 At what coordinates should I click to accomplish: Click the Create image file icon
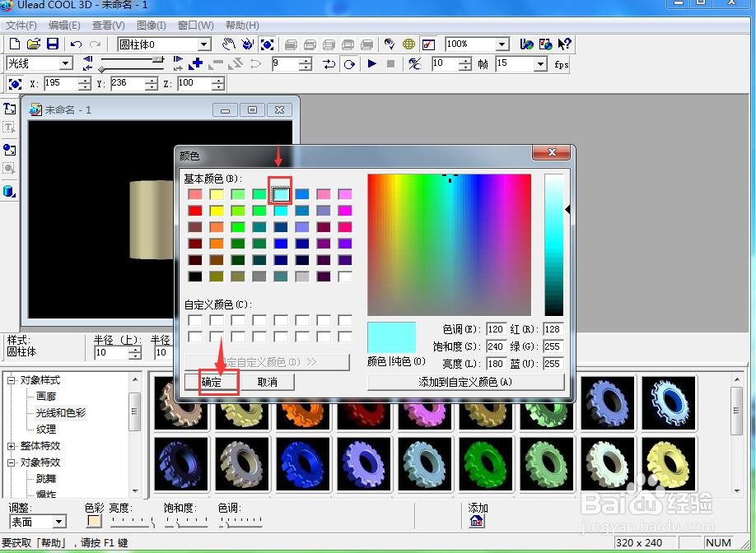coord(526,44)
